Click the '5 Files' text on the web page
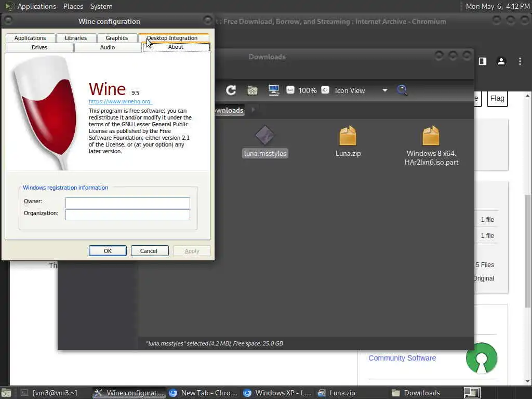Viewport: 532px width, 399px height. click(x=485, y=264)
